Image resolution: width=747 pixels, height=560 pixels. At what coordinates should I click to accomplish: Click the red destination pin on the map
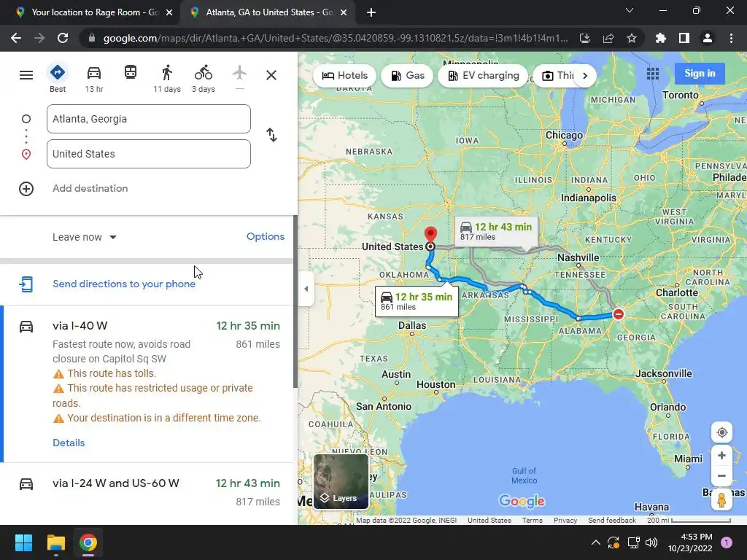pos(430,235)
